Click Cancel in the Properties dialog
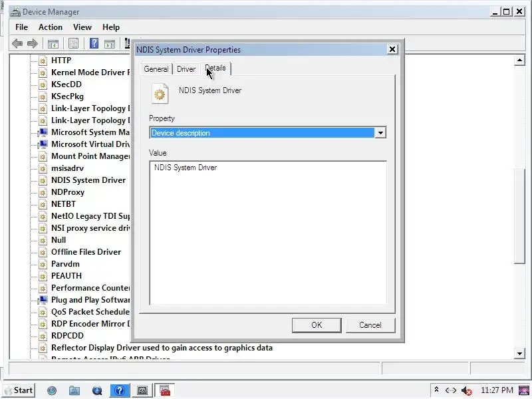Screen dimensions: 532x399 point(370,325)
